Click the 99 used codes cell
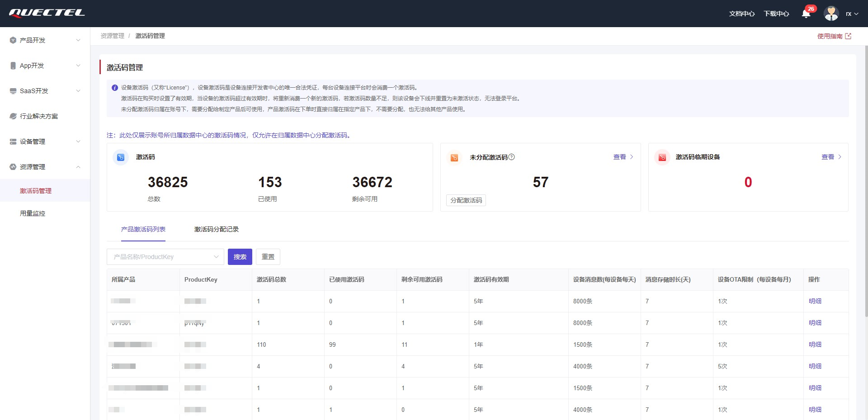This screenshot has height=420, width=868. pos(360,344)
